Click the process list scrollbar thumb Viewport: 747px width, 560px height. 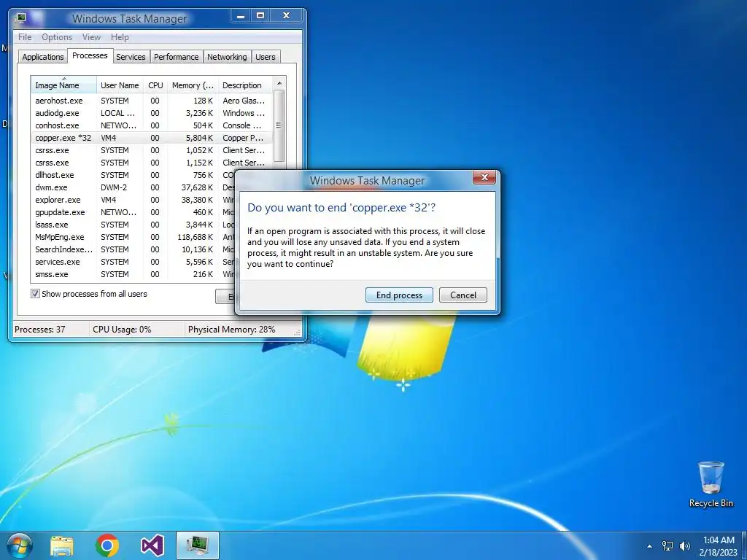point(279,125)
